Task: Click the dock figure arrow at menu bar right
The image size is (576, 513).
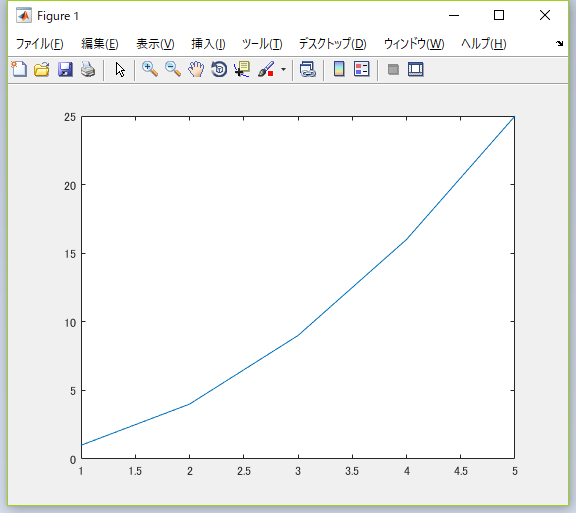Action: 559,43
